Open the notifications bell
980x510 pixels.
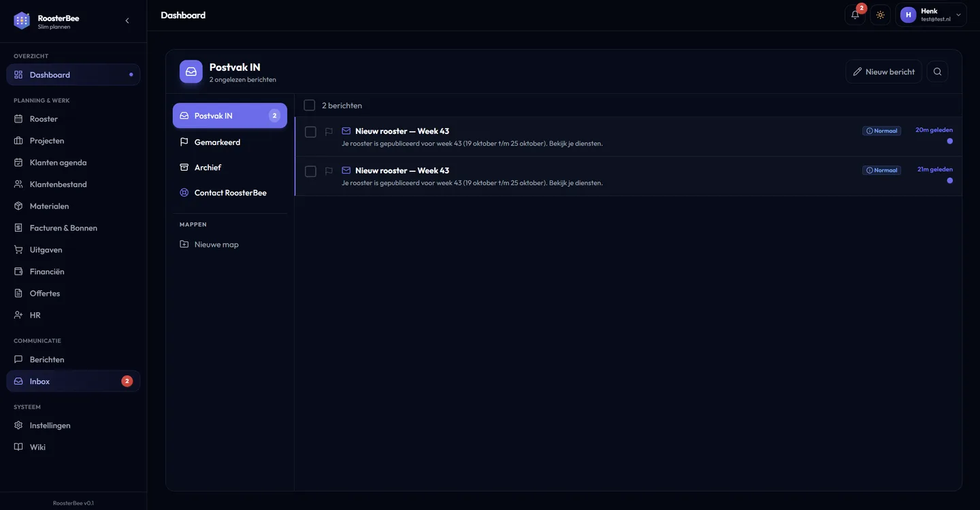[855, 15]
